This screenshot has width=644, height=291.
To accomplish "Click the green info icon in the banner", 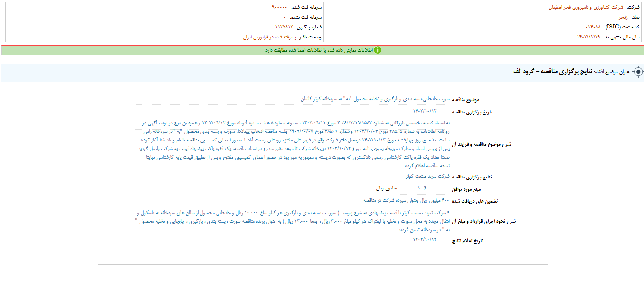I will coord(378,50).
